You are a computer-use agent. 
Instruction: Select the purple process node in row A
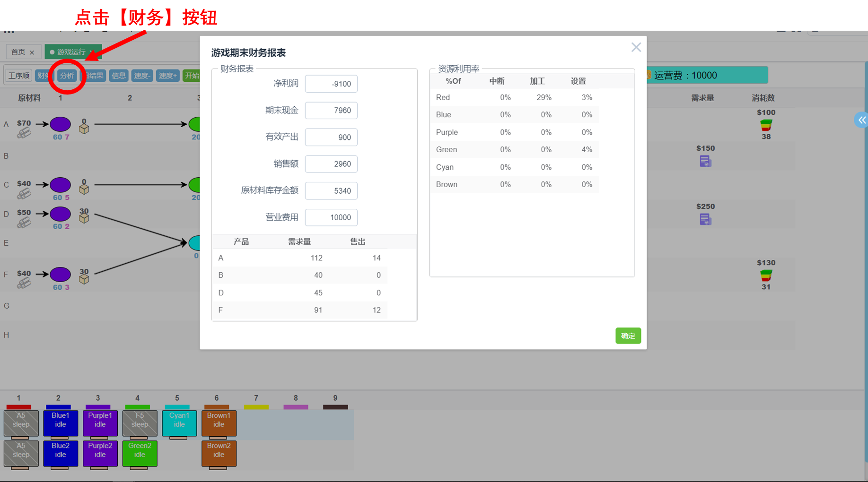point(61,124)
